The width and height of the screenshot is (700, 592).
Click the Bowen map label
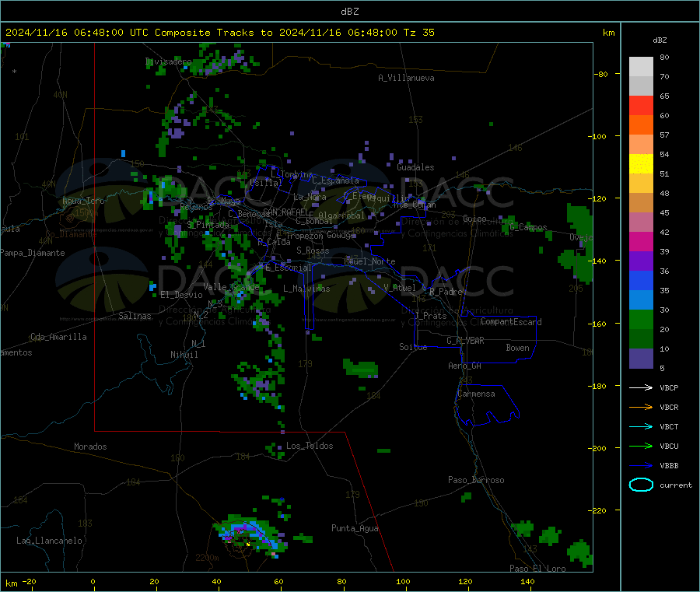[518, 348]
